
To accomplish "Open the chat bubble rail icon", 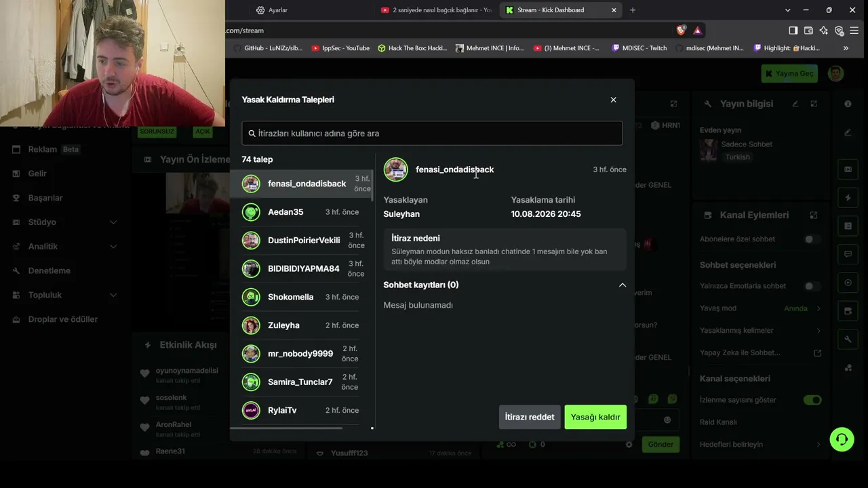I will [x=848, y=254].
